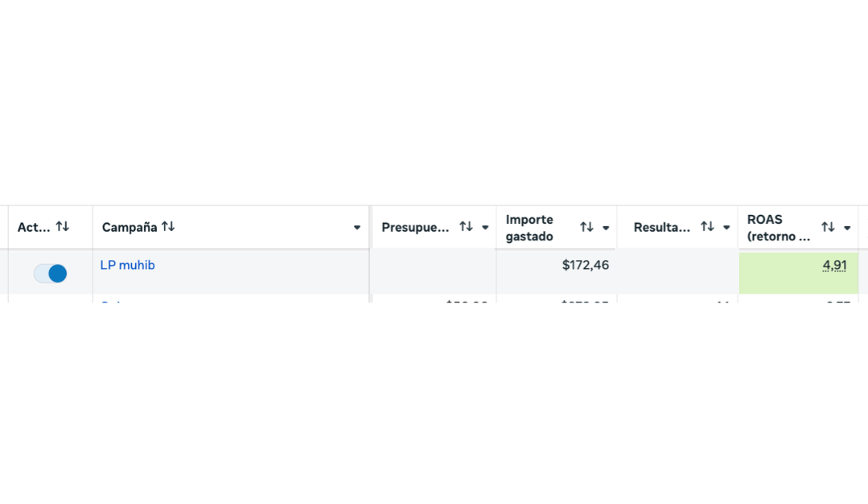Click the Campaña column header label
This screenshot has height=504, width=868.
(x=129, y=227)
